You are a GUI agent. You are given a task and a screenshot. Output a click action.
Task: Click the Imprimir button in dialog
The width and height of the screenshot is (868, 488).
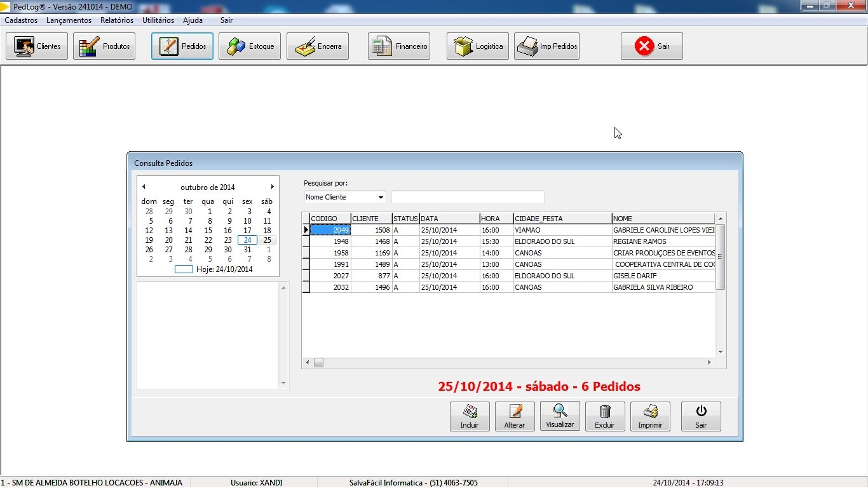pyautogui.click(x=650, y=416)
